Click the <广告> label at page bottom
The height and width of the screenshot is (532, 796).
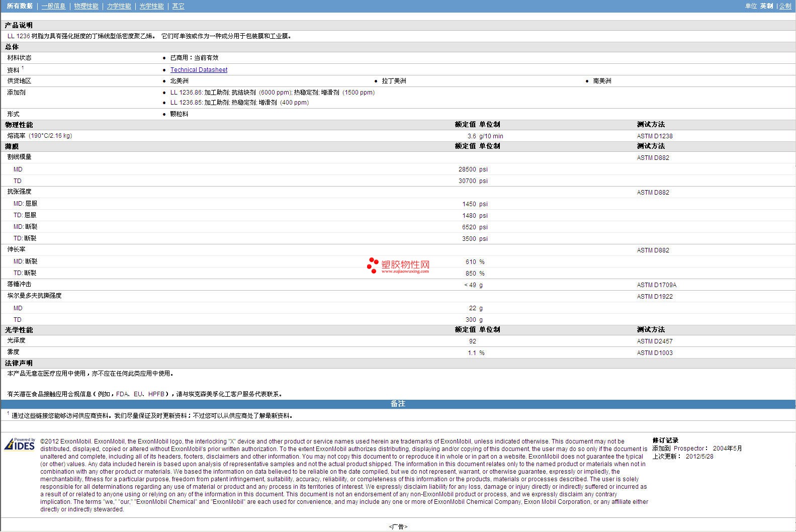[398, 526]
